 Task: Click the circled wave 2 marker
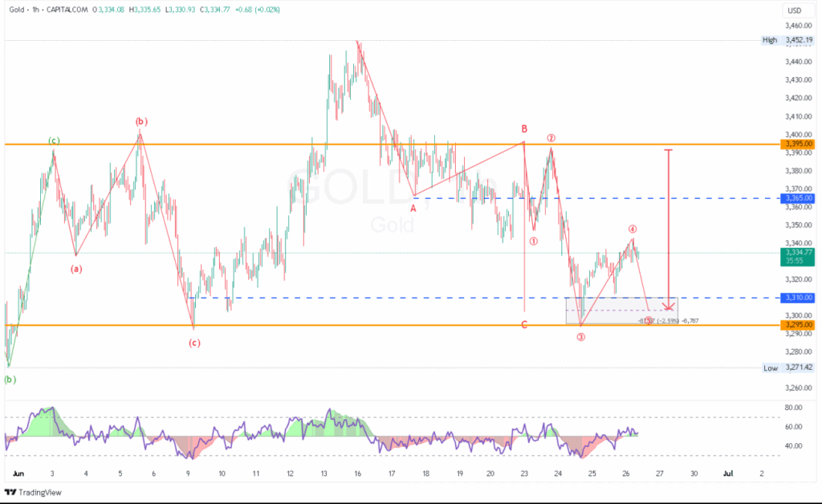551,138
